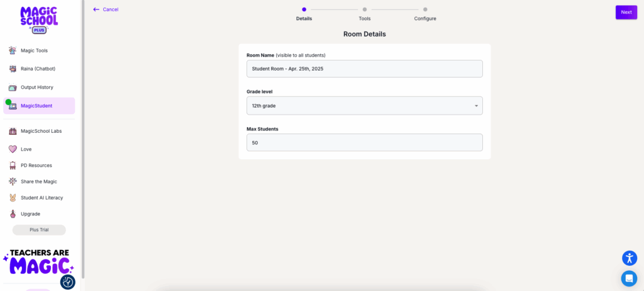644x291 pixels.
Task: Open Magic Tools from the sidebar
Action: pyautogui.click(x=39, y=50)
